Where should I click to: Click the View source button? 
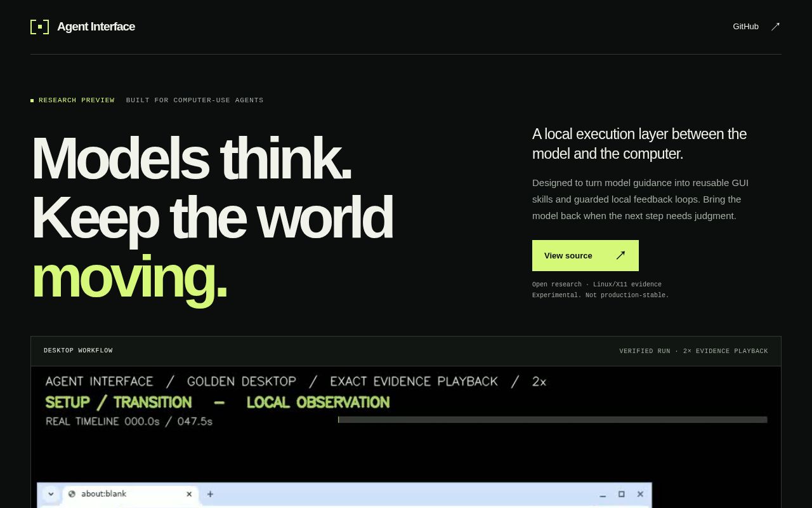(x=586, y=255)
